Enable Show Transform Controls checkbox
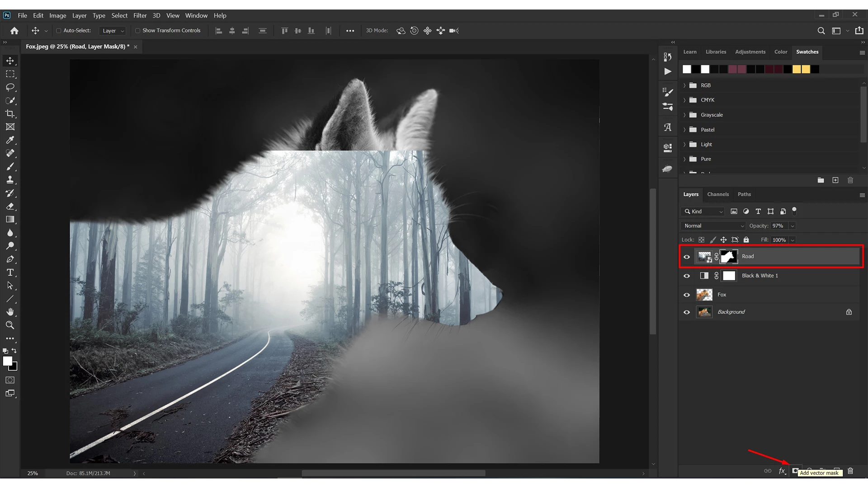868x488 pixels. (137, 31)
